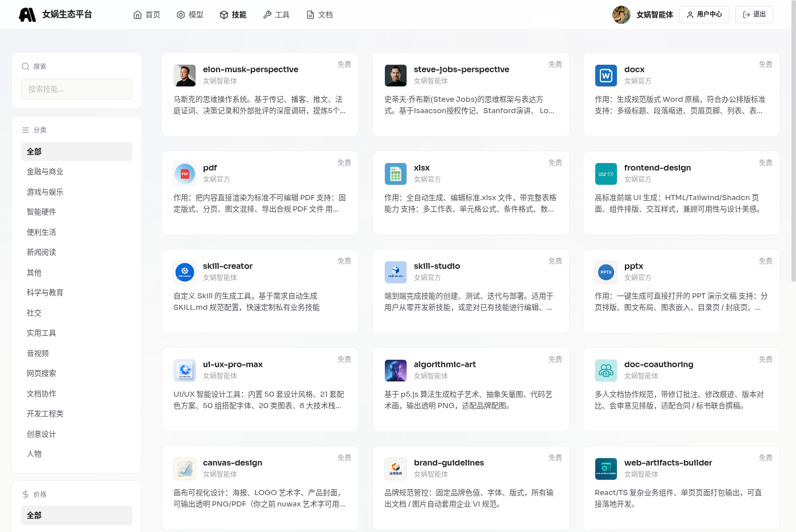Click the pdf skill icon

coord(185,174)
